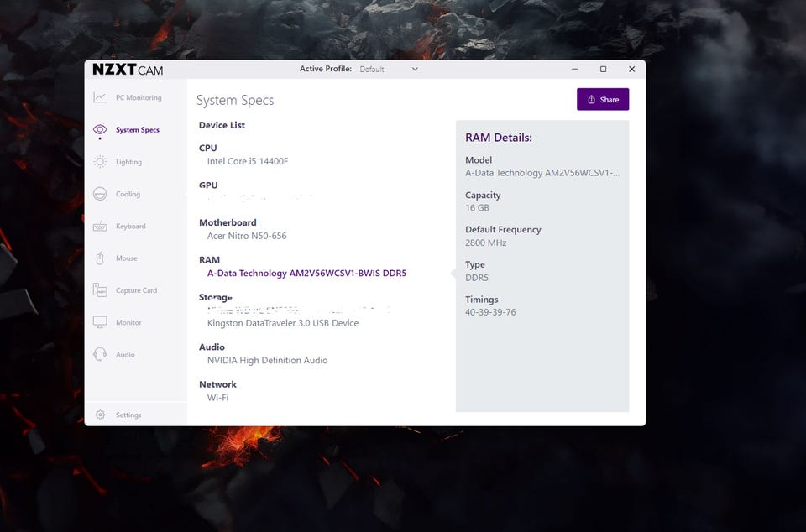Select the Monitor menu label
This screenshot has width=806, height=532.
click(x=128, y=322)
